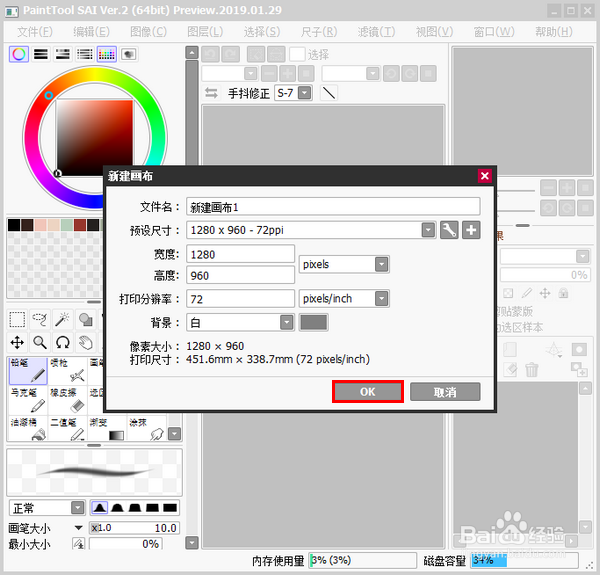Select the move tool
The height and width of the screenshot is (575, 600).
[17, 342]
